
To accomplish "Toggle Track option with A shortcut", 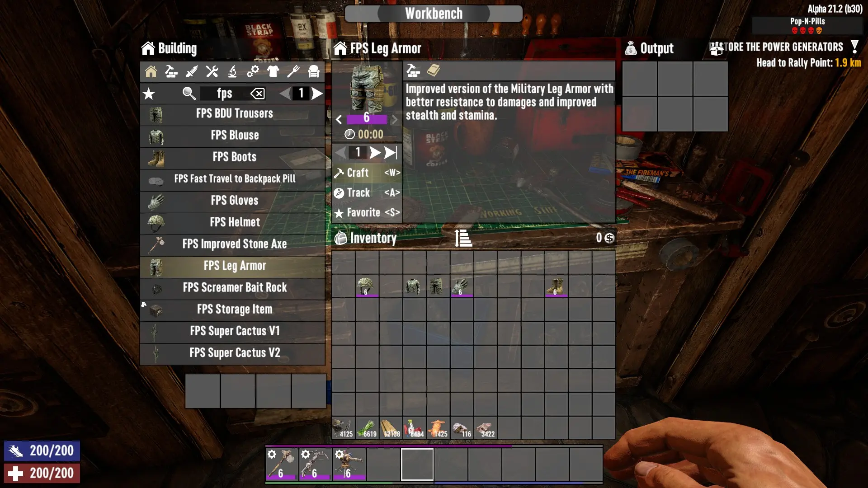I will pos(366,192).
